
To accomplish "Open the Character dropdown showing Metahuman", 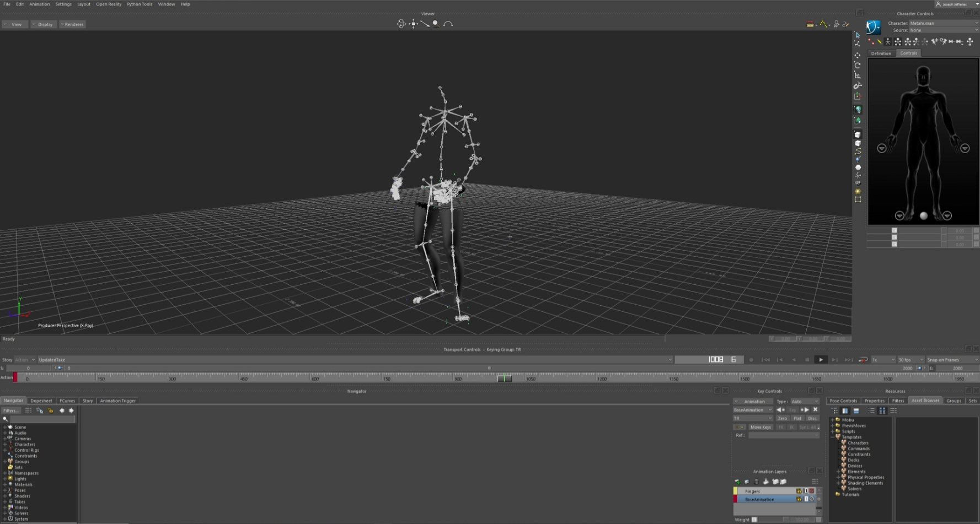I will [944, 23].
